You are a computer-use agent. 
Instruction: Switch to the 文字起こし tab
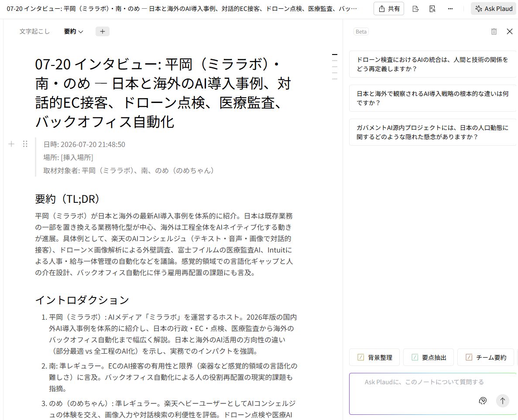pos(34,31)
